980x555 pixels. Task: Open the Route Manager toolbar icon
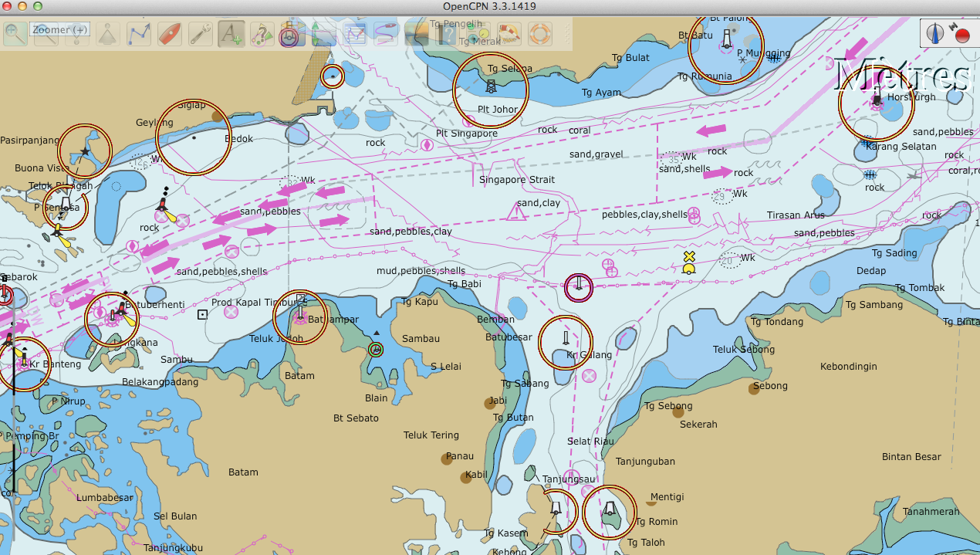click(x=355, y=34)
